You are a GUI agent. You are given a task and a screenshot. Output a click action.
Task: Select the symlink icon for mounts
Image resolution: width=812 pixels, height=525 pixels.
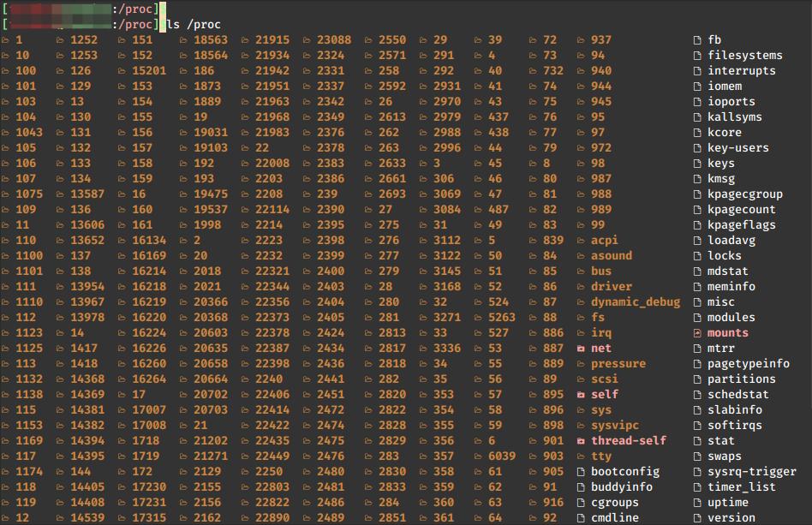tap(696, 332)
